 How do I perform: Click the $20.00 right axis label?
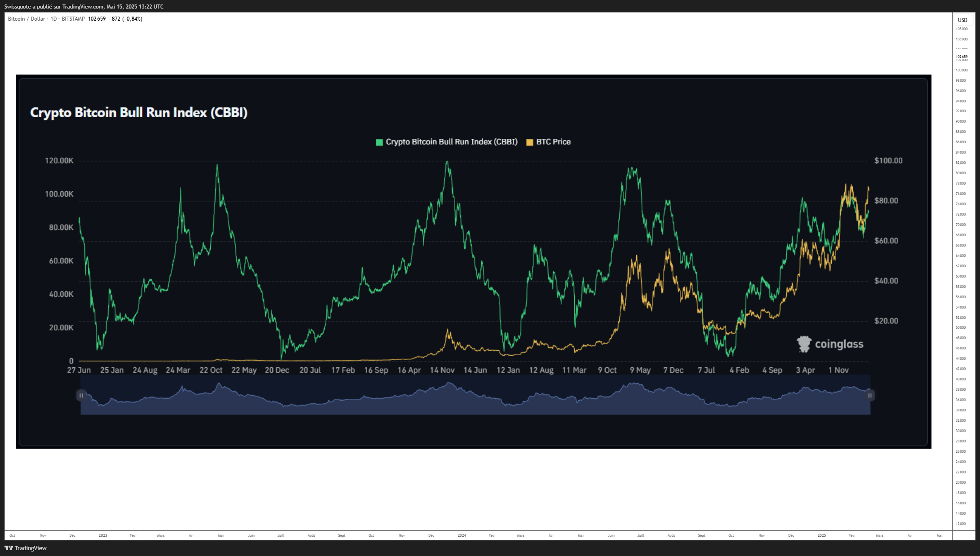tap(886, 321)
